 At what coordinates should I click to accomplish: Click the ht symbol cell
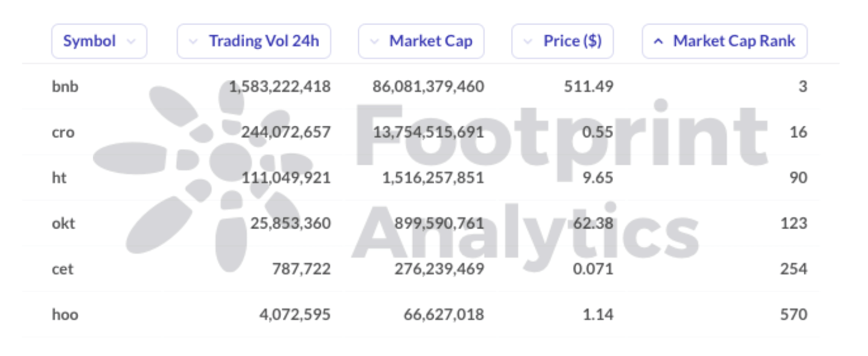[59, 178]
